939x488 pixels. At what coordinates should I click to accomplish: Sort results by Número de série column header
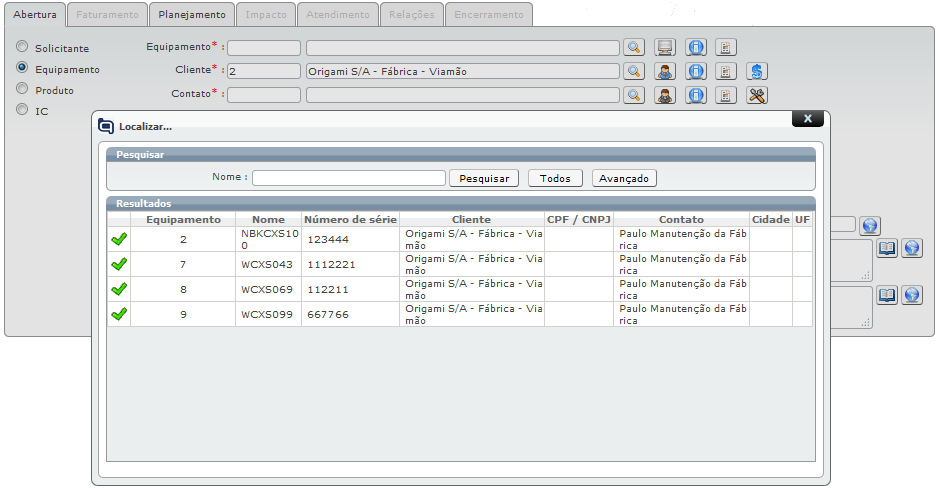click(x=350, y=219)
